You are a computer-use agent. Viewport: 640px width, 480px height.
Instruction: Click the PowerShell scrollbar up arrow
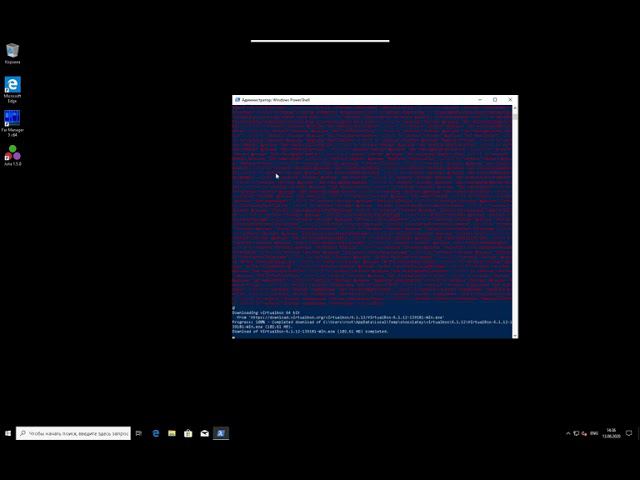tap(515, 108)
